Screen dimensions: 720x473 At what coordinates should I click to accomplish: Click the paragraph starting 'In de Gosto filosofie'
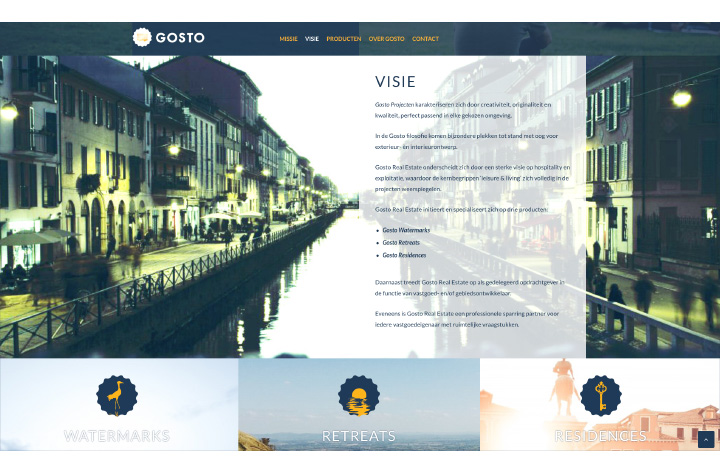pos(467,141)
